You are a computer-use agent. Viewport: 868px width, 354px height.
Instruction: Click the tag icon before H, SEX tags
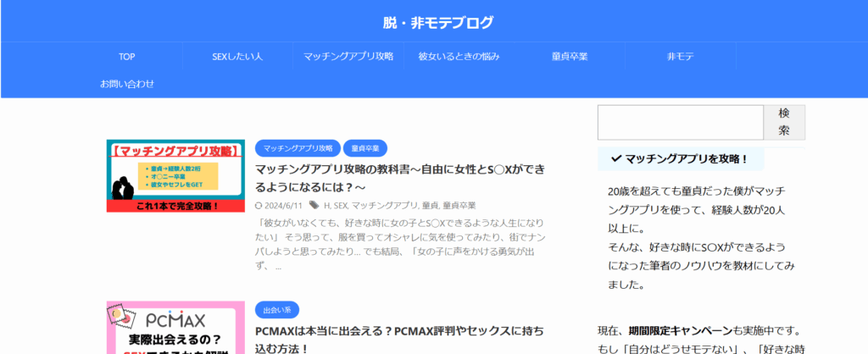(x=314, y=205)
